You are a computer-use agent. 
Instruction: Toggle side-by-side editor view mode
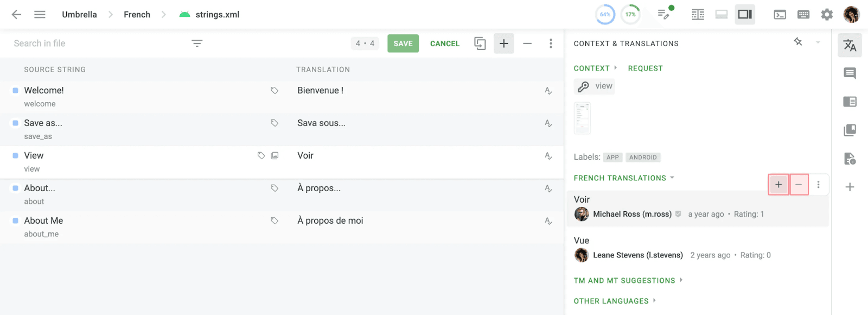[x=698, y=15]
